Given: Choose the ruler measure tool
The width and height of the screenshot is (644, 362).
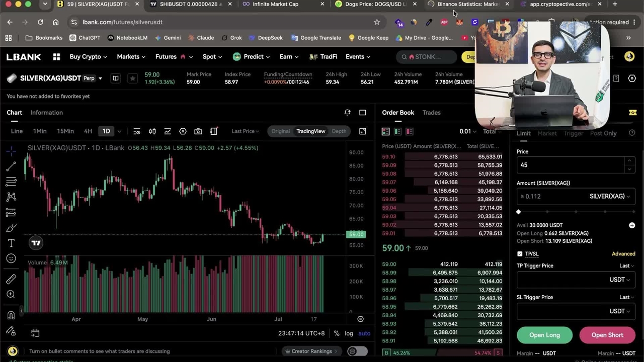Looking at the screenshot, I should click(x=11, y=279).
